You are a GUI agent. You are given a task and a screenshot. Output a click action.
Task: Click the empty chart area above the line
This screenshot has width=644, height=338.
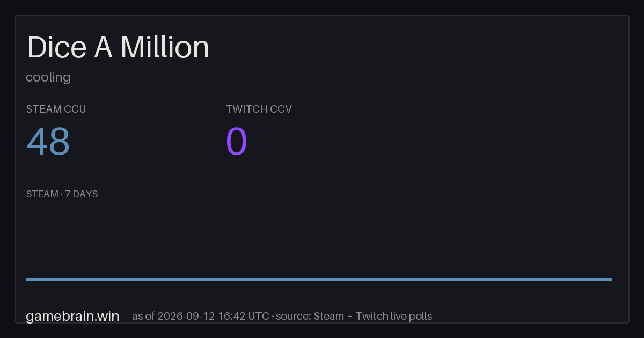[x=319, y=239]
